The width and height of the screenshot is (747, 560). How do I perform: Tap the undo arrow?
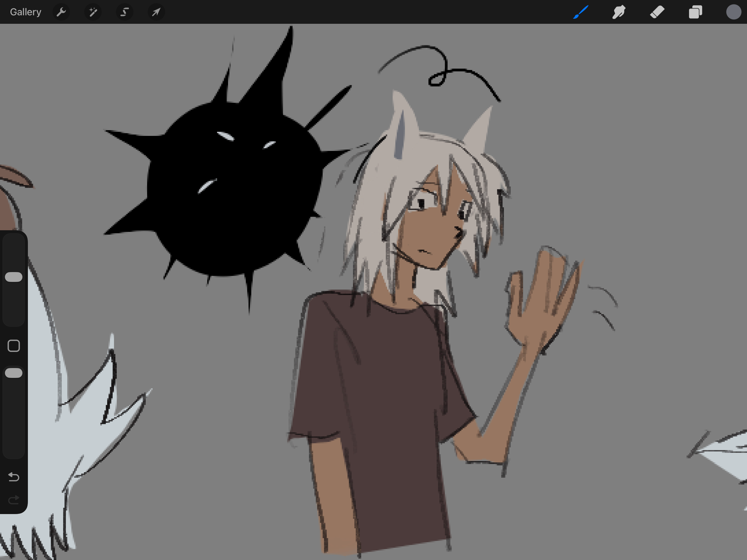13,477
